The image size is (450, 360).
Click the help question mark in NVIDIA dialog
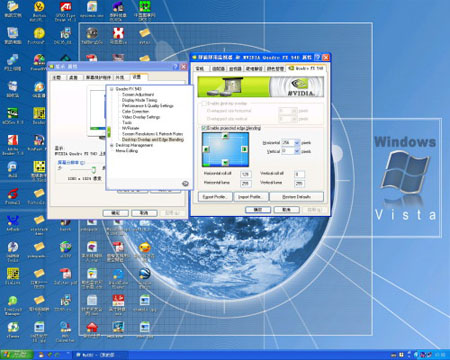(317, 57)
